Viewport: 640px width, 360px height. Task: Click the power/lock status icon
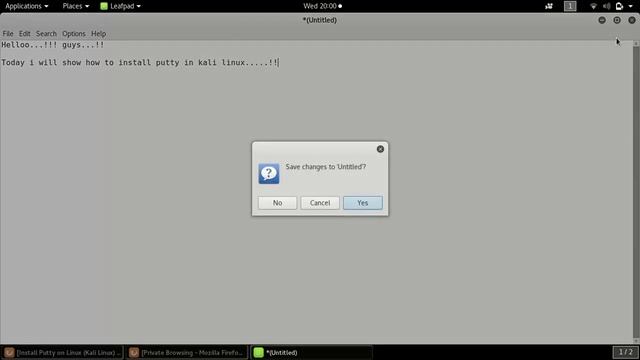tap(619, 6)
